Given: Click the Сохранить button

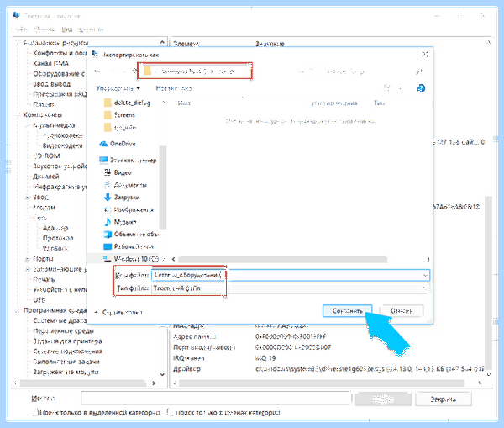Looking at the screenshot, I should pos(347,311).
